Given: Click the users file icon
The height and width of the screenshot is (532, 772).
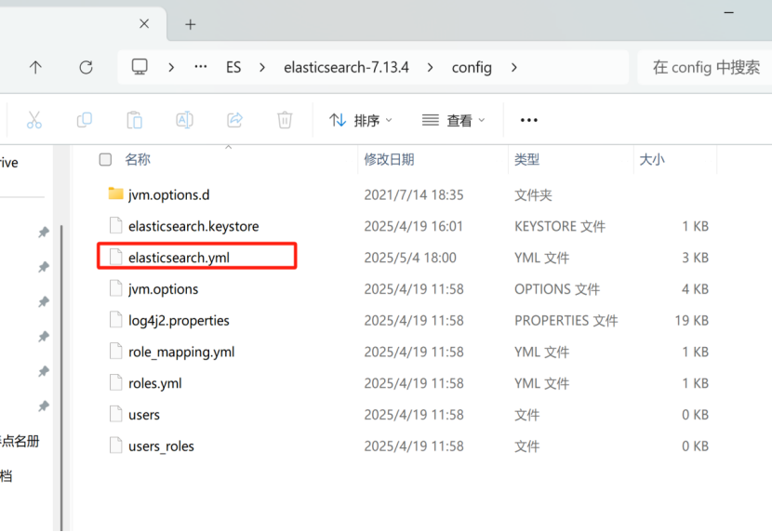Looking at the screenshot, I should [115, 414].
